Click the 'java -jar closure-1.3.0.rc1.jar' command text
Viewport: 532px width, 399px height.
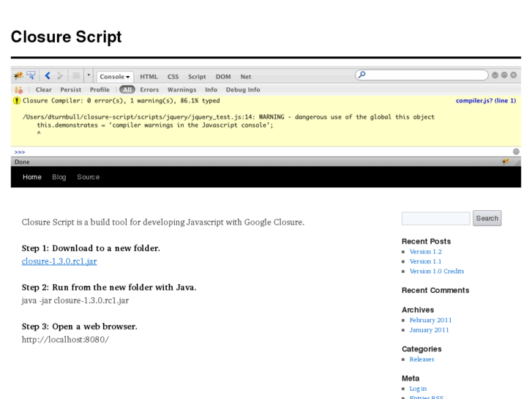(x=75, y=300)
